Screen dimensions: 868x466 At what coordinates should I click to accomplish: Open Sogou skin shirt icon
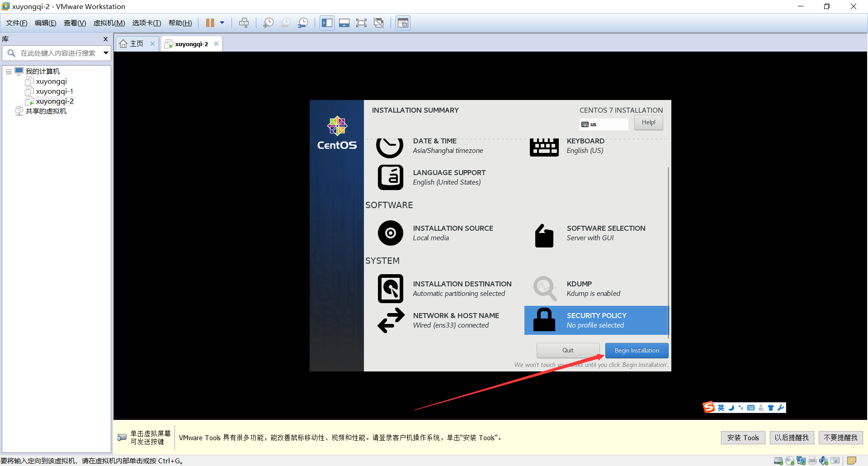[771, 408]
